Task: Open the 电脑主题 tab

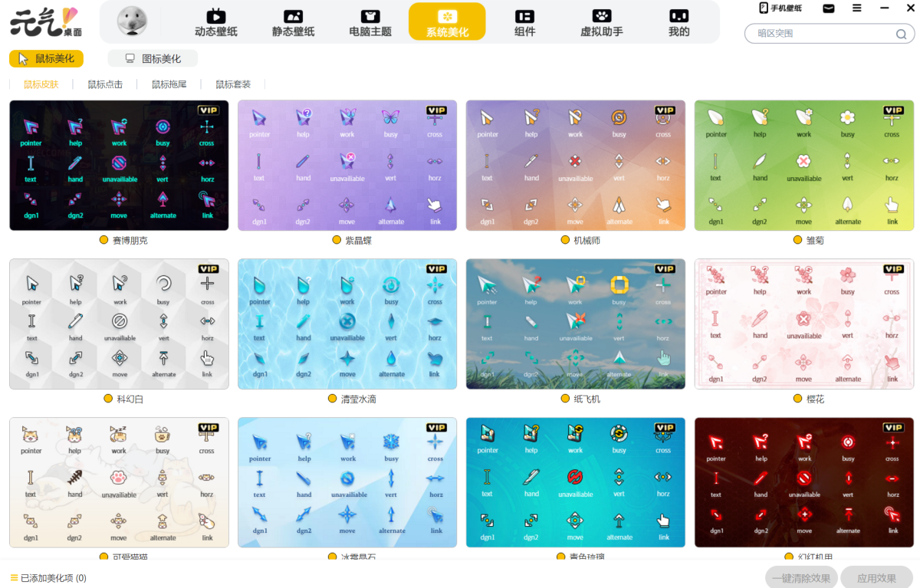Action: [x=370, y=22]
